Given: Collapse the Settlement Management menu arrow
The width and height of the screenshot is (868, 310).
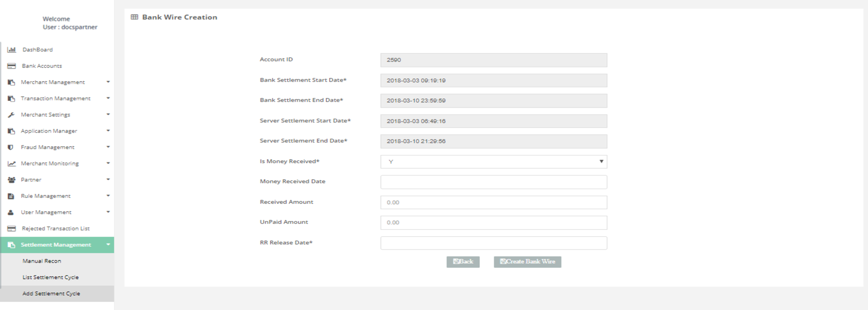Looking at the screenshot, I should click(x=108, y=245).
